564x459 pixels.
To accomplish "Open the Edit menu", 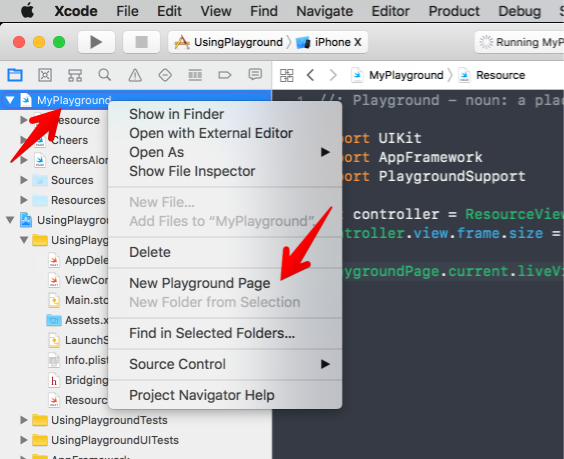I will (x=169, y=11).
